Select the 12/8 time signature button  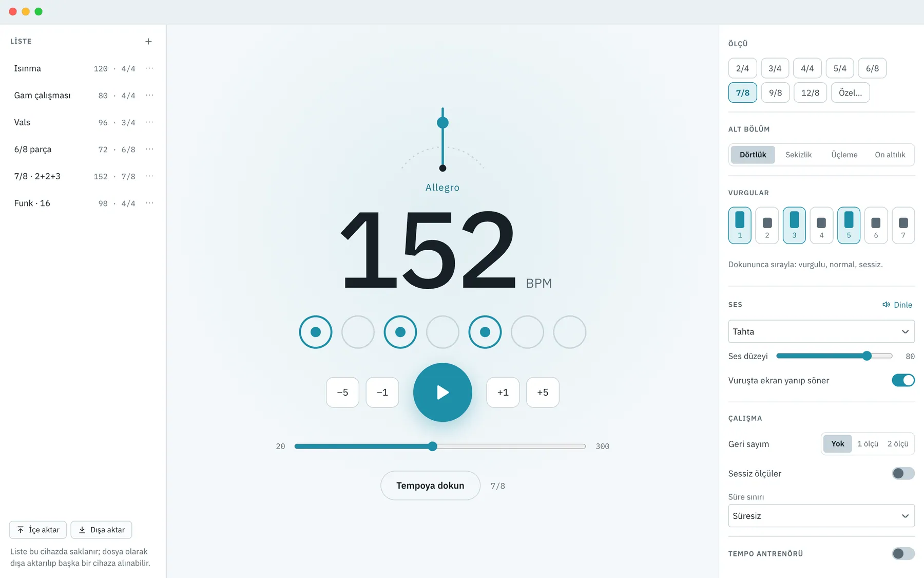click(x=811, y=92)
